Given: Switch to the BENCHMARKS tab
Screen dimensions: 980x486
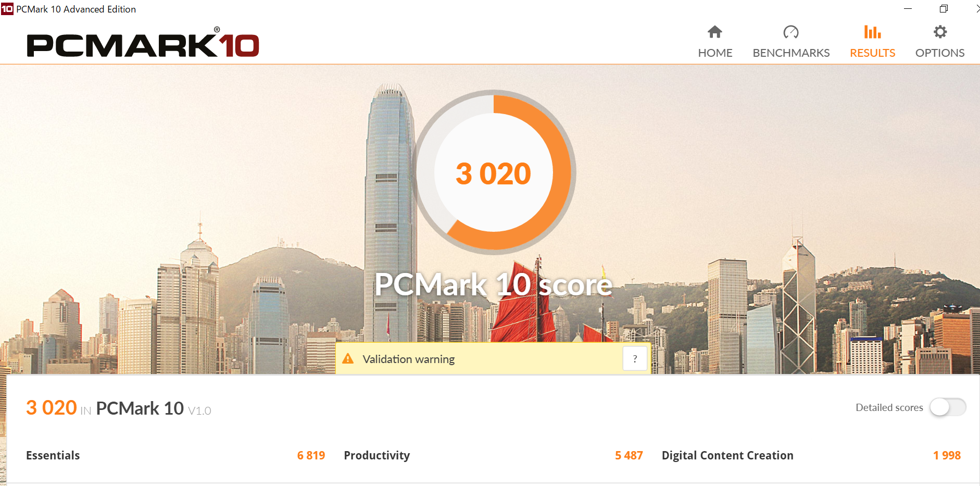Looking at the screenshot, I should click(x=791, y=53).
